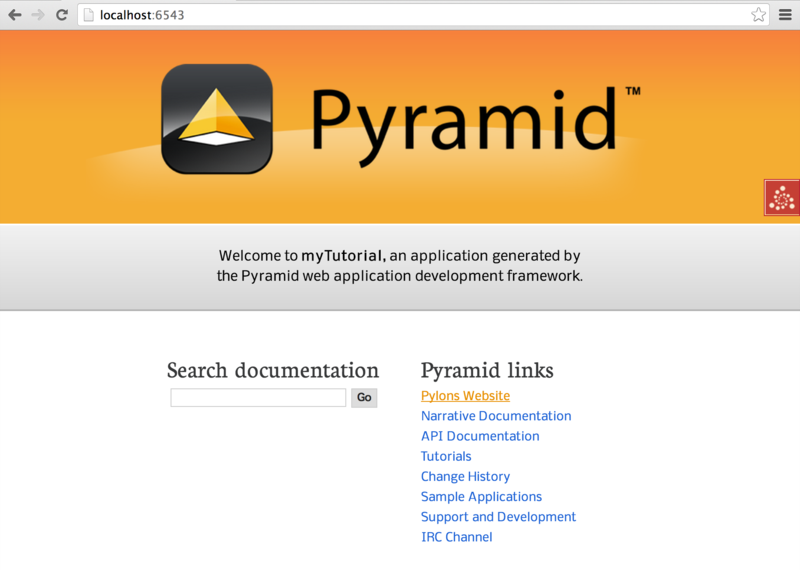Viewport: 800px width, 570px height.
Task: Click the localhost:6543 address bar
Action: [x=423, y=15]
